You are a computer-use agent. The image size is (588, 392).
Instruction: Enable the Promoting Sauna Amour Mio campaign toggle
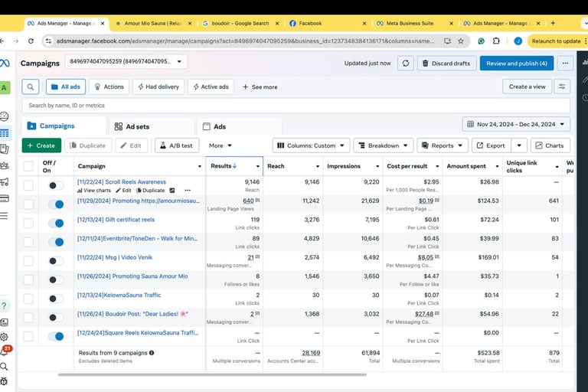click(56, 279)
